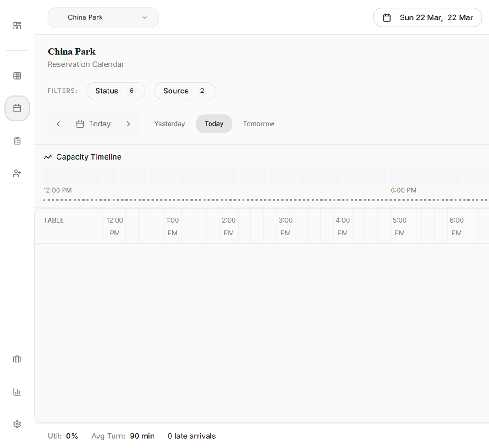This screenshot has width=489, height=448.
Task: Open the Status filter dropdown
Action: [x=115, y=91]
